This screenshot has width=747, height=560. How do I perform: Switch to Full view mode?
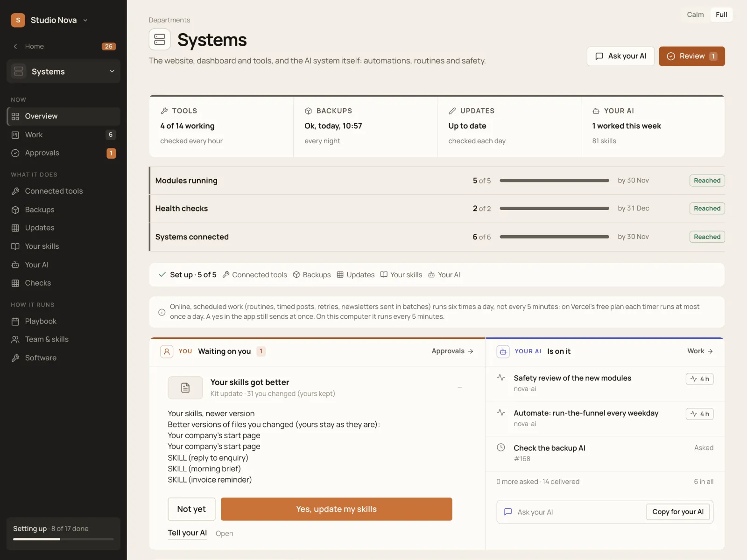pos(721,14)
